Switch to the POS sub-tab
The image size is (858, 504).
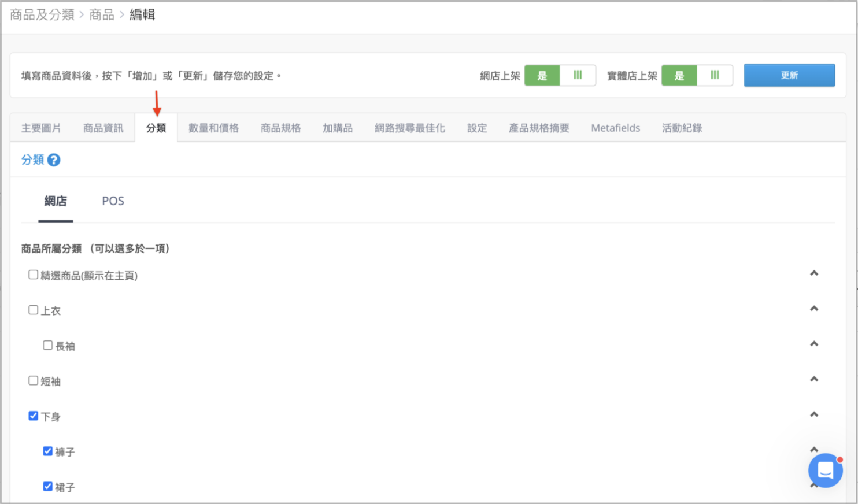point(113,201)
